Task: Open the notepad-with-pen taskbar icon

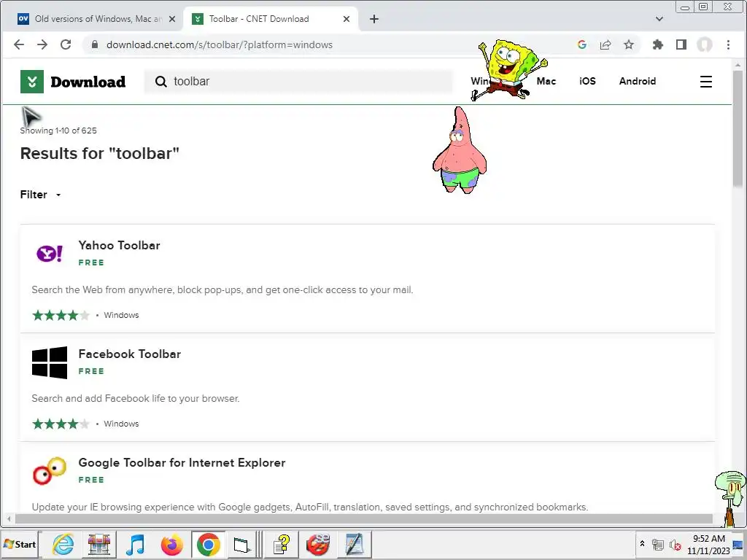Action: point(354,544)
